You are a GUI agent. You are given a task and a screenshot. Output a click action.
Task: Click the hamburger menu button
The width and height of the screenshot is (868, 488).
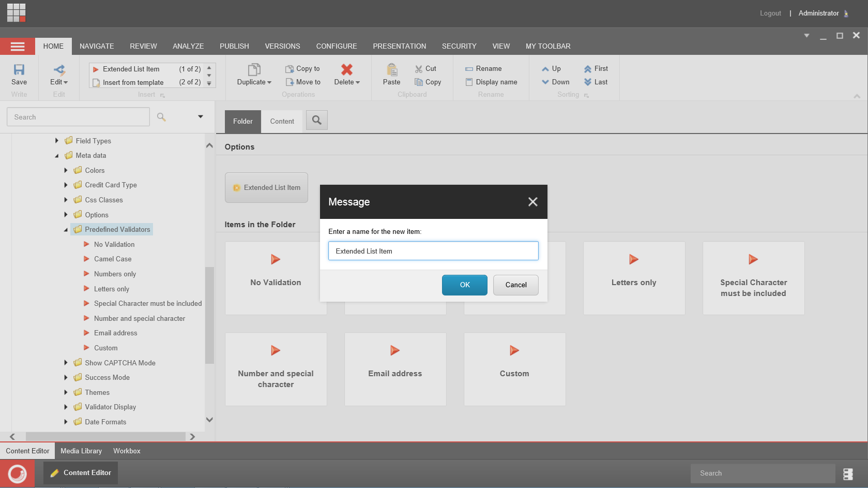click(x=18, y=47)
